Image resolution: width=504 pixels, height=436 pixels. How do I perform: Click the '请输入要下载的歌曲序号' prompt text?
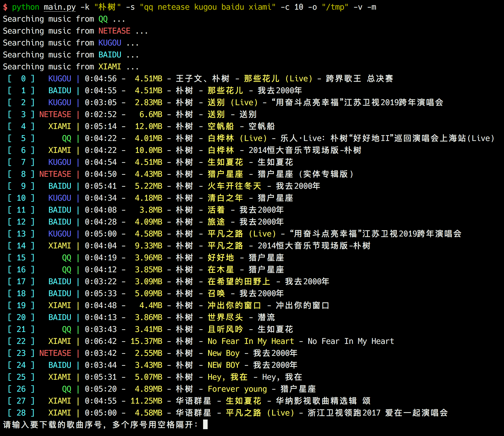click(x=52, y=425)
